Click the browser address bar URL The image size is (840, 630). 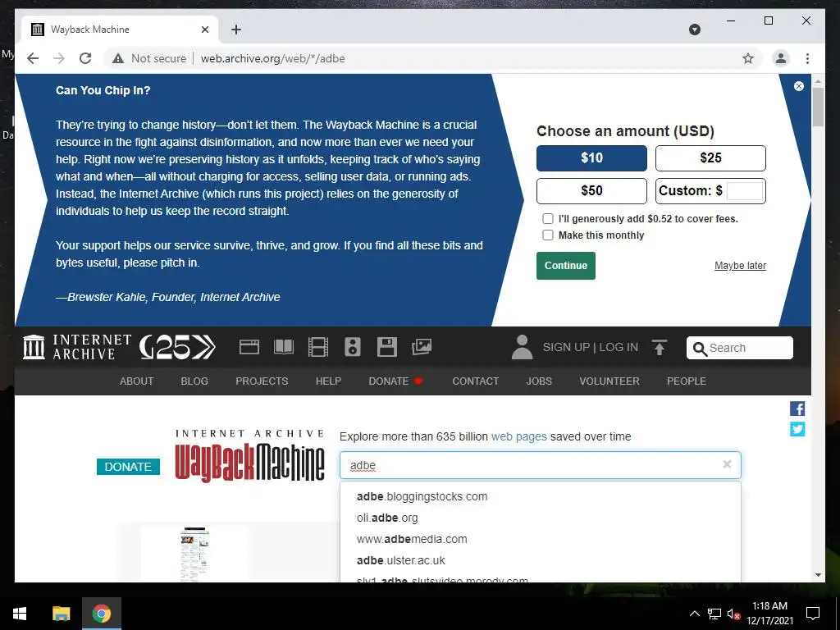coord(272,58)
